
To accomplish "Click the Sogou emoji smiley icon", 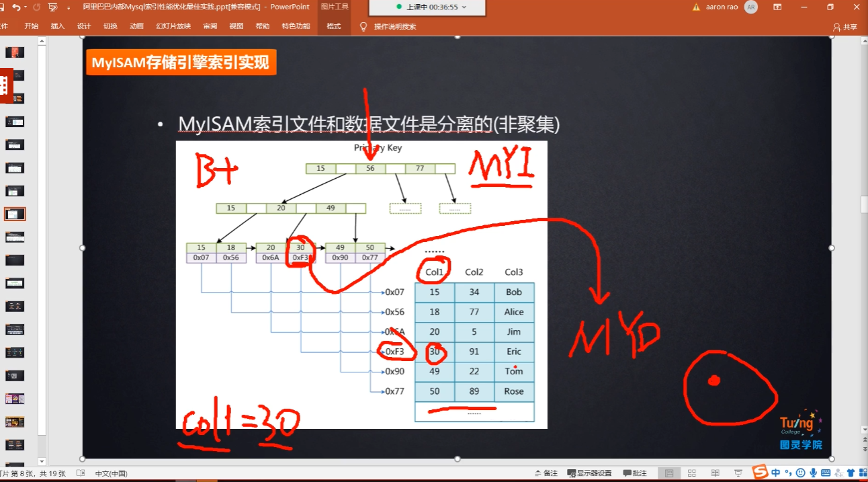I will (800, 473).
